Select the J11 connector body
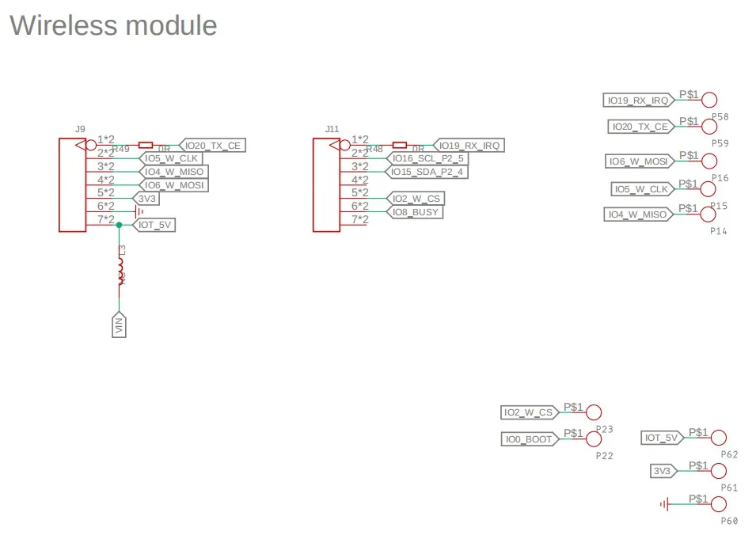Viewport: 756px width, 558px height. 326,185
